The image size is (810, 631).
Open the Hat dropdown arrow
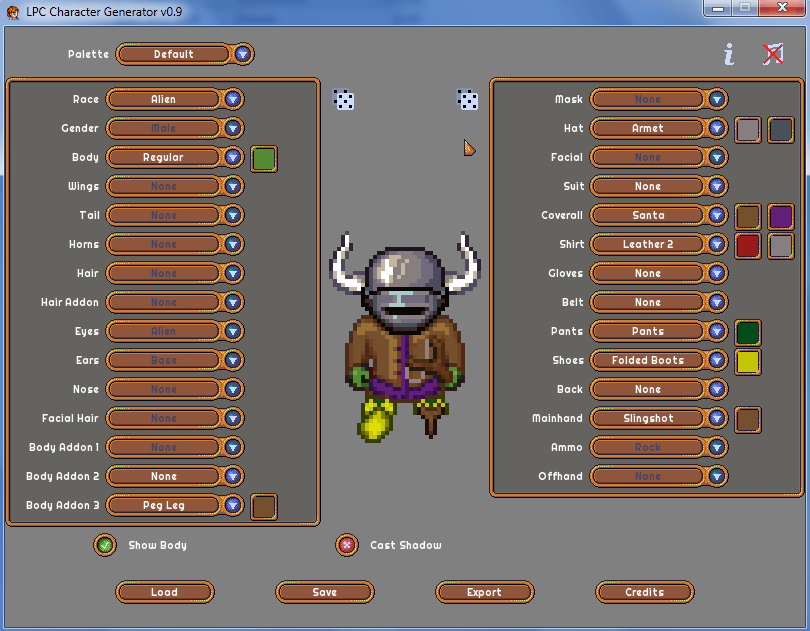tap(717, 128)
